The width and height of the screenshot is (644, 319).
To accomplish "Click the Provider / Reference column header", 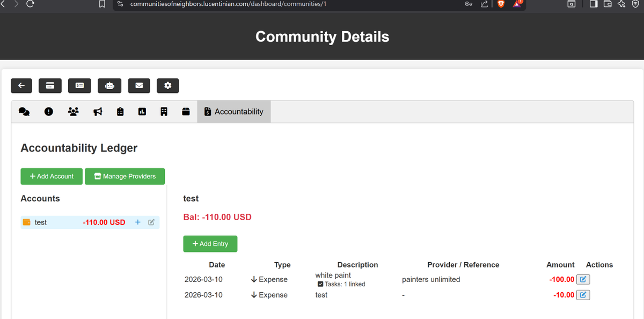I will 463,265.
